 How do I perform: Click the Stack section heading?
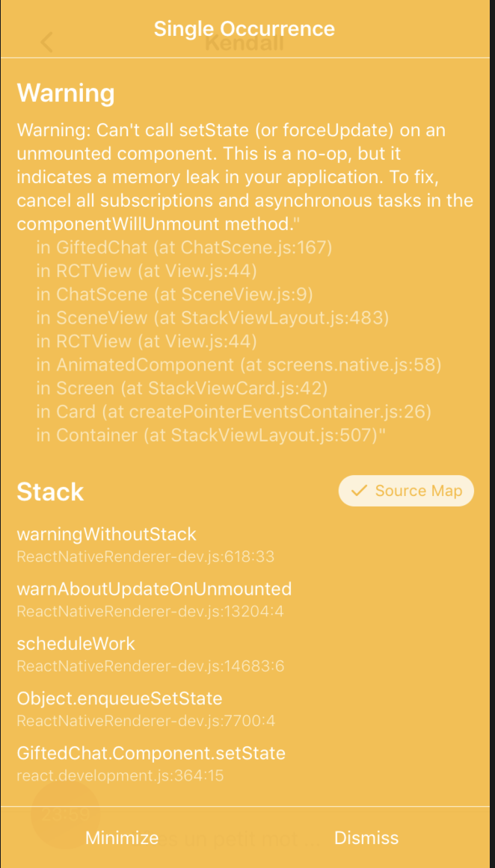click(49, 492)
